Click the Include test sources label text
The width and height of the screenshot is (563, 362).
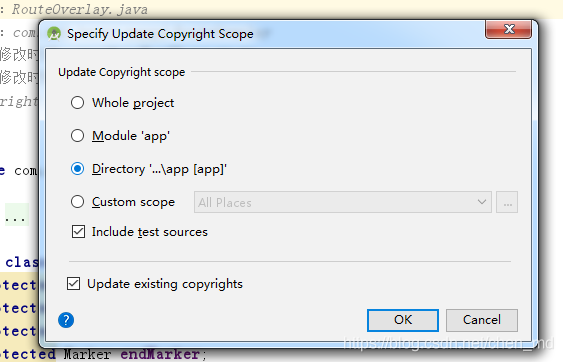[150, 232]
